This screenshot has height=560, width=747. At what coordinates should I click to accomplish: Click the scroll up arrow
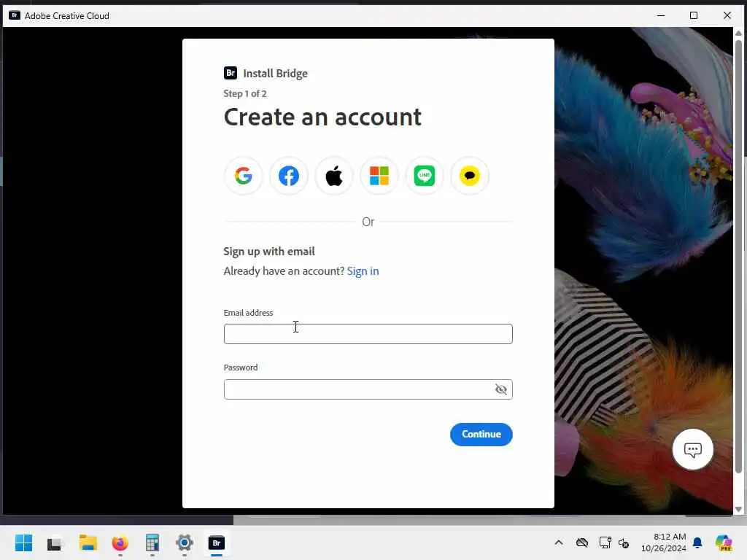(738, 33)
